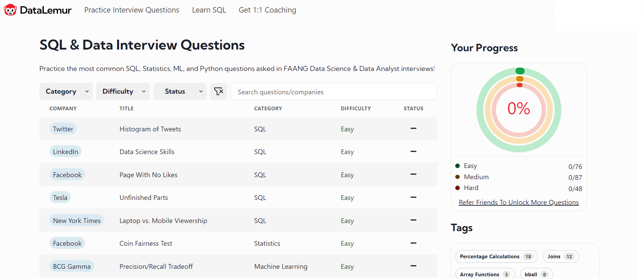
Task: Select the BCG Gamma company tag
Action: pyautogui.click(x=72, y=266)
